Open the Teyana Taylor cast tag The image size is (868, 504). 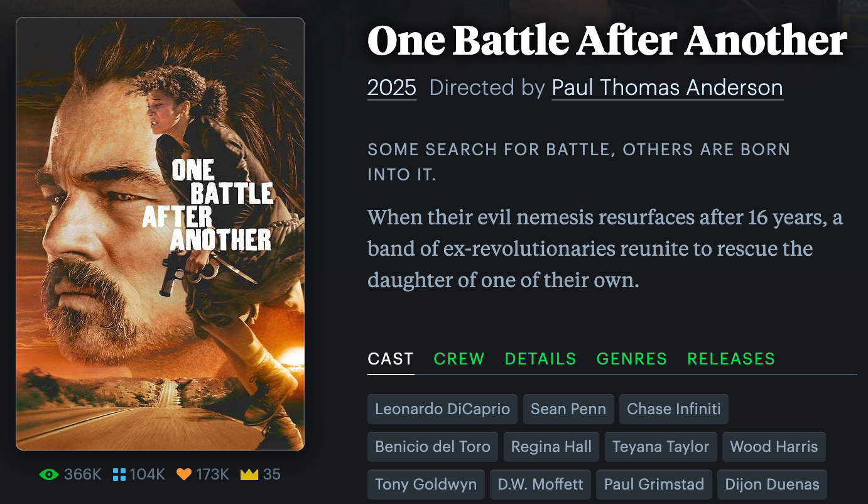[x=661, y=447]
